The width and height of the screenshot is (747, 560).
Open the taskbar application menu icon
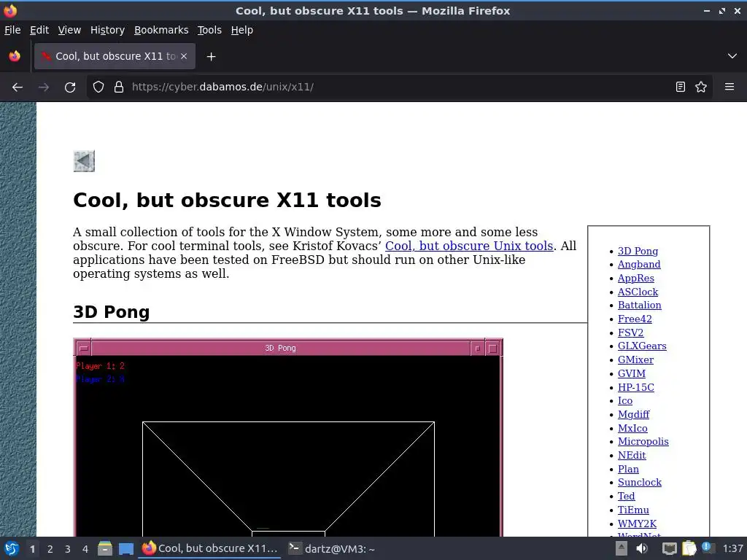click(12, 548)
